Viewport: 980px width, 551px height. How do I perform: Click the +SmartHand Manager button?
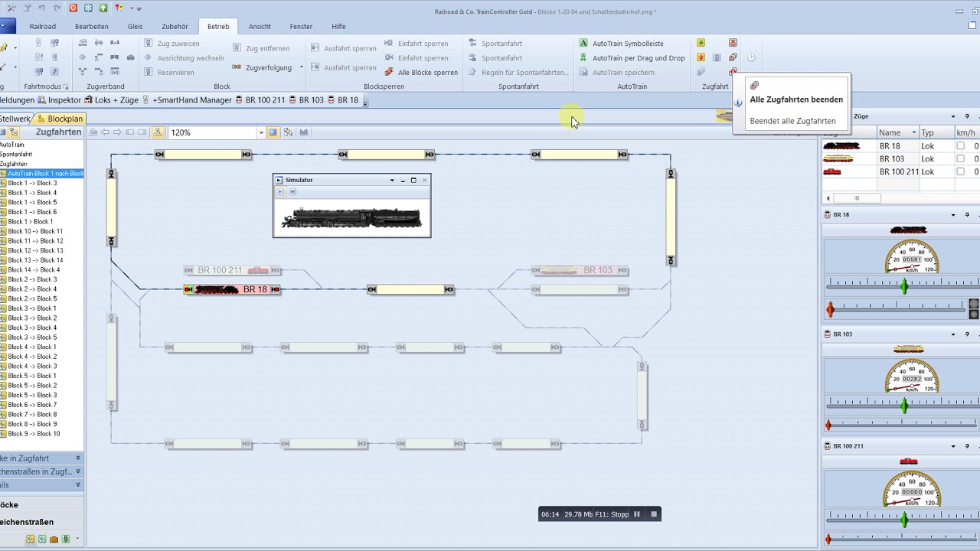[188, 100]
